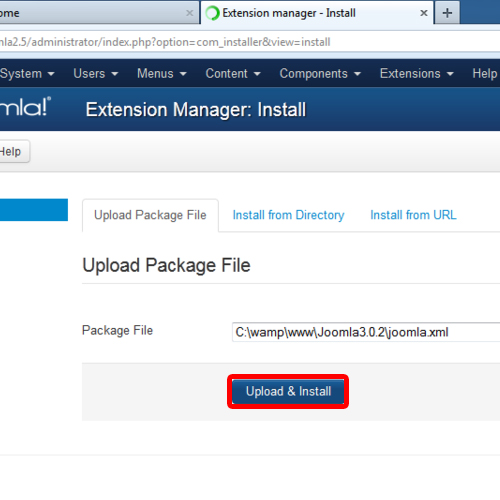Viewport: 500px width, 500px height.
Task: Click the Joomla! logo
Action: (25, 107)
